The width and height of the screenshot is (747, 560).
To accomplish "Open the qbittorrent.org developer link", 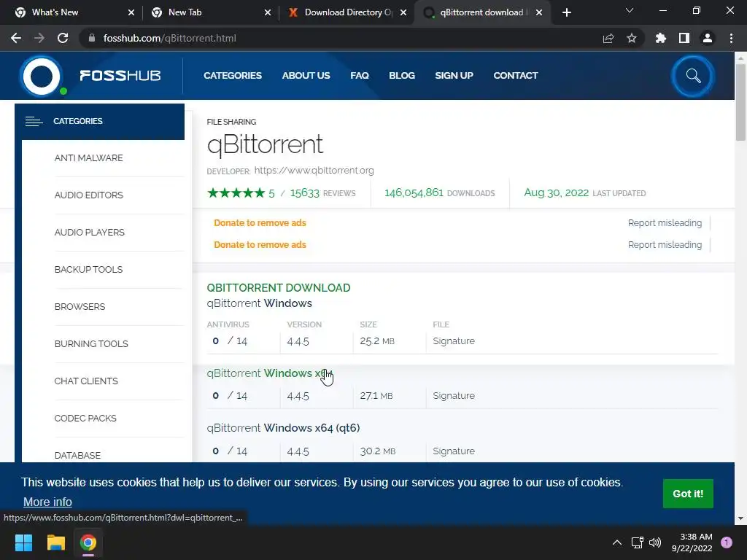I will 314,171.
